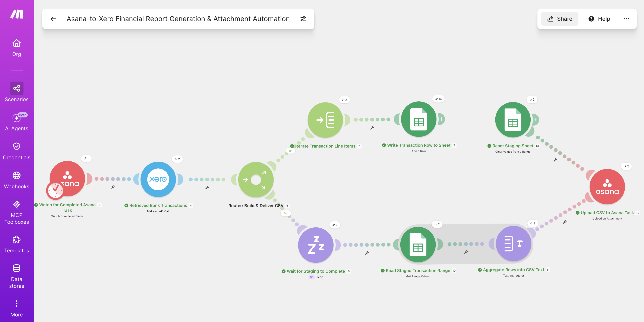
Task: Open filter wrench after Iterator module
Action: click(x=372, y=128)
